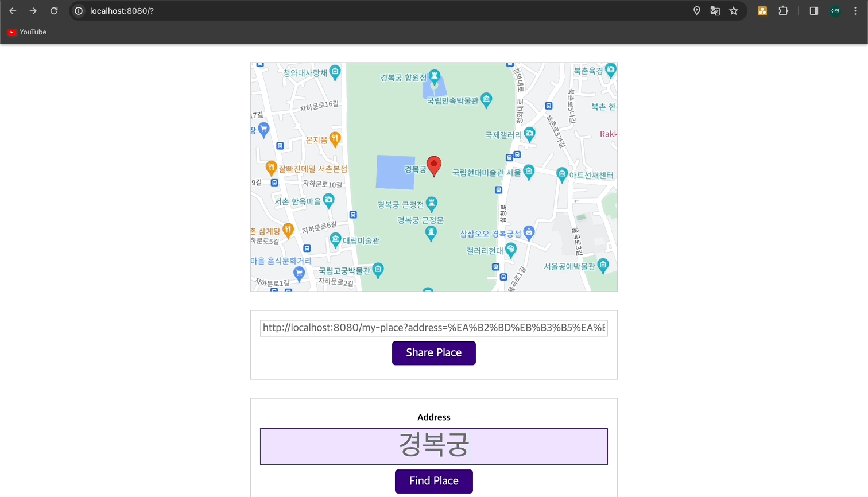Screen dimensions: 868x497
Task: Open the Chrome profile avatar
Action: [x=835, y=11]
